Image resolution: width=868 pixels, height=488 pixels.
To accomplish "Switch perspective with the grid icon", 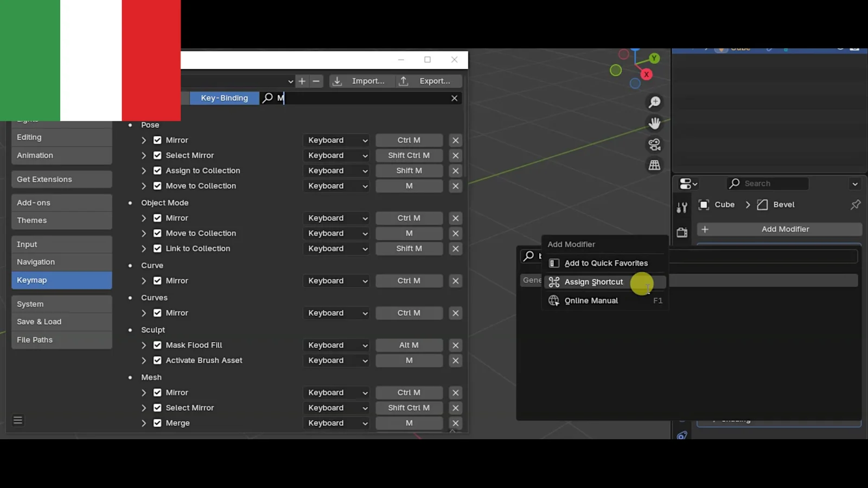I will 655,165.
